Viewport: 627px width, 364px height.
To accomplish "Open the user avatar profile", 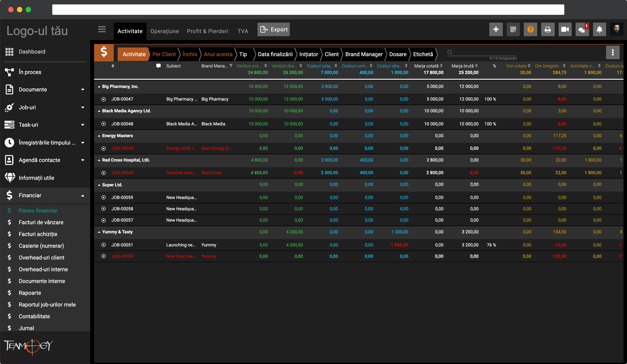I will (x=617, y=30).
